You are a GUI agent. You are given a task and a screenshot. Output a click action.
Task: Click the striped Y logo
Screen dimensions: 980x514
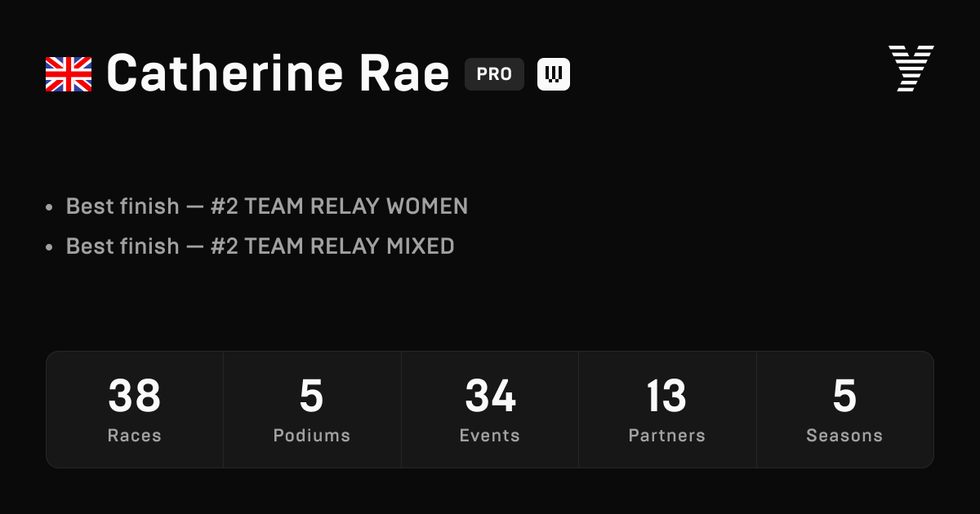click(911, 69)
